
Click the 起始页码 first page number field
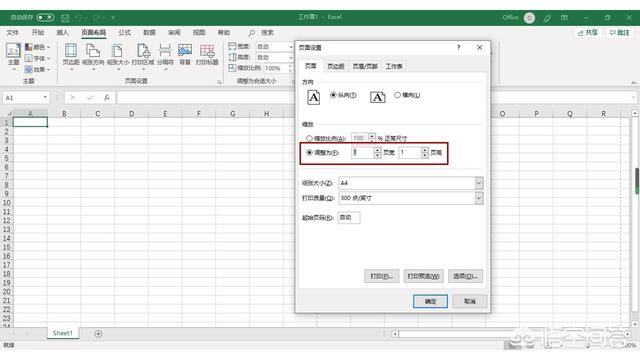pos(349,218)
